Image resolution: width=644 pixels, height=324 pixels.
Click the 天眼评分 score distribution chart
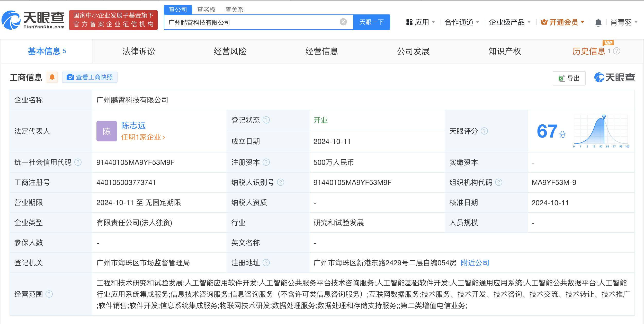(601, 131)
